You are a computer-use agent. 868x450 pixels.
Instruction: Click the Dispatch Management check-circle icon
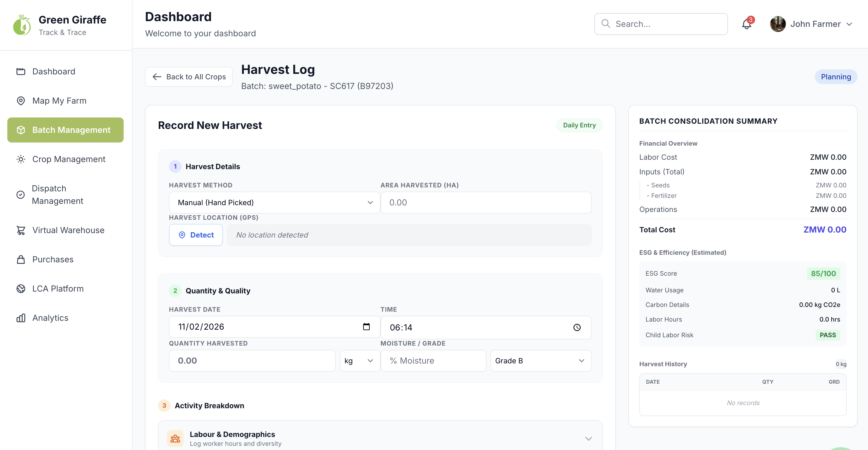pos(21,195)
